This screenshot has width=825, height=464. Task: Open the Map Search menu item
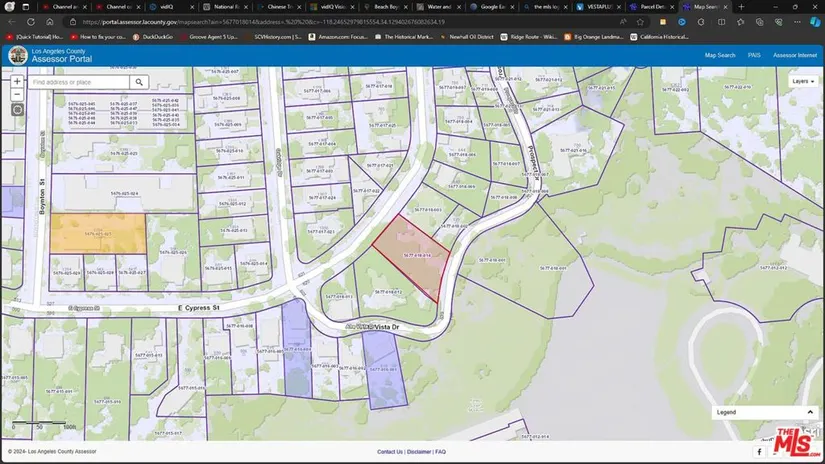tap(720, 55)
